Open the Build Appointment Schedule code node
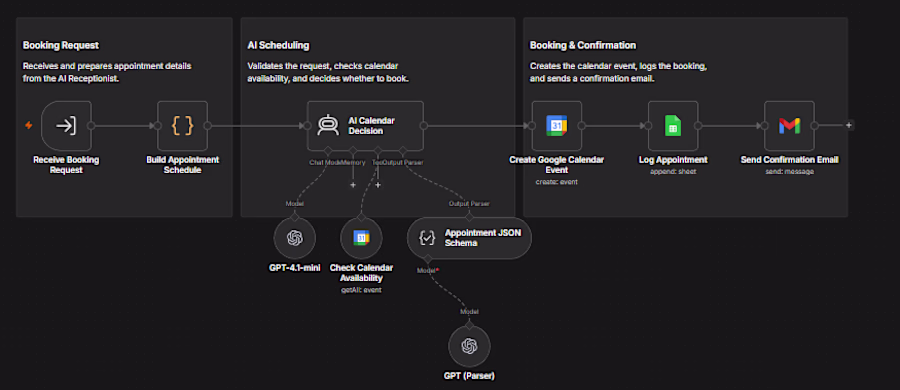This screenshot has height=390, width=900. 183,126
